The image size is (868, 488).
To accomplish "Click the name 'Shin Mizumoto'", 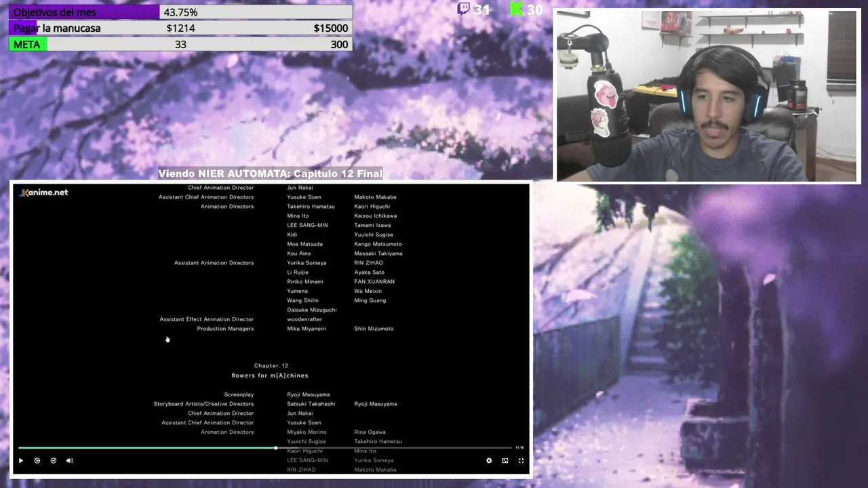I will (374, 329).
